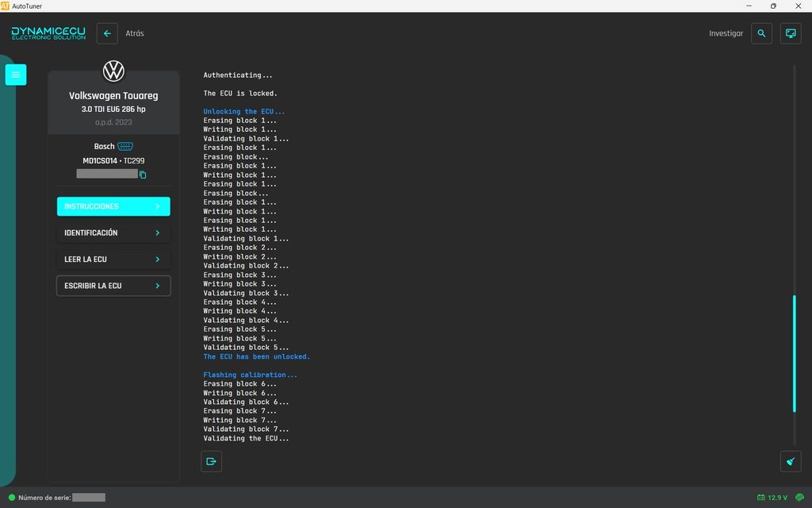Expand the Identificación chevron arrow
Viewport: 812px width, 508px height.
[x=158, y=233]
